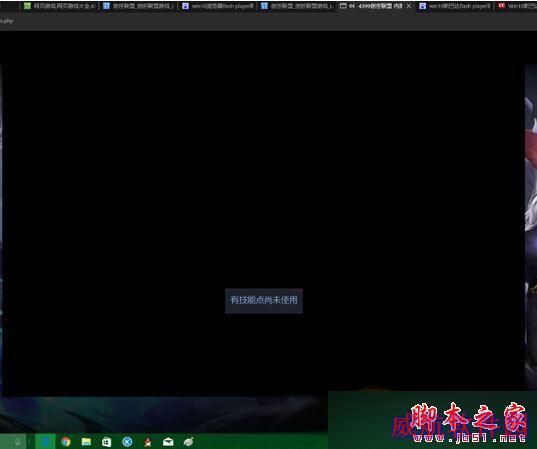Screen dimensions: 537x449
Task: Switch to the first green-icon browser tab
Action: pyautogui.click(x=60, y=6)
